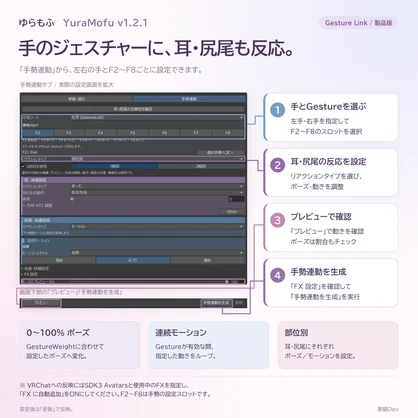Click the 手勢連動を生成 step title in card four

pyautogui.click(x=318, y=272)
